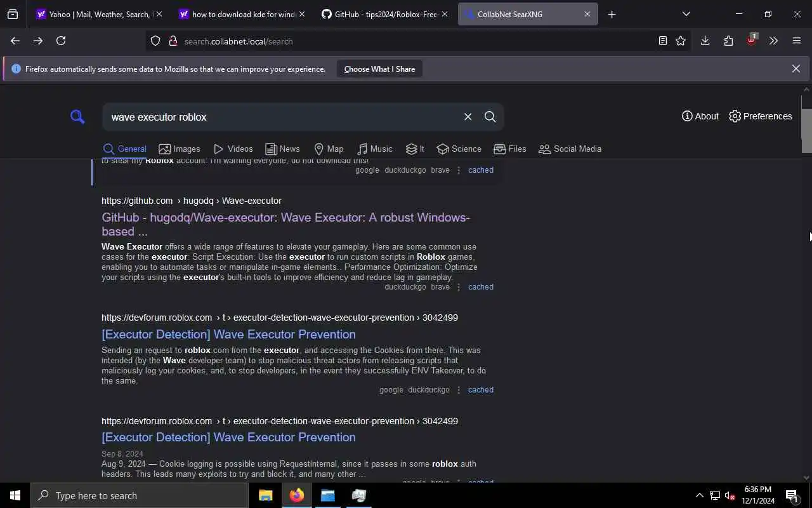Open Firefox View tab list icon
The width and height of the screenshot is (812, 508).
pyautogui.click(x=13, y=14)
